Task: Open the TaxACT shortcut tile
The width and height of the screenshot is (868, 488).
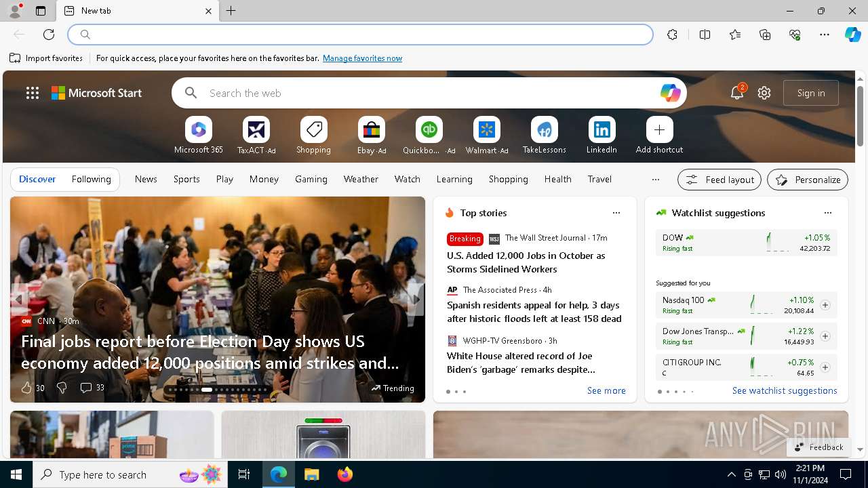Action: (256, 129)
